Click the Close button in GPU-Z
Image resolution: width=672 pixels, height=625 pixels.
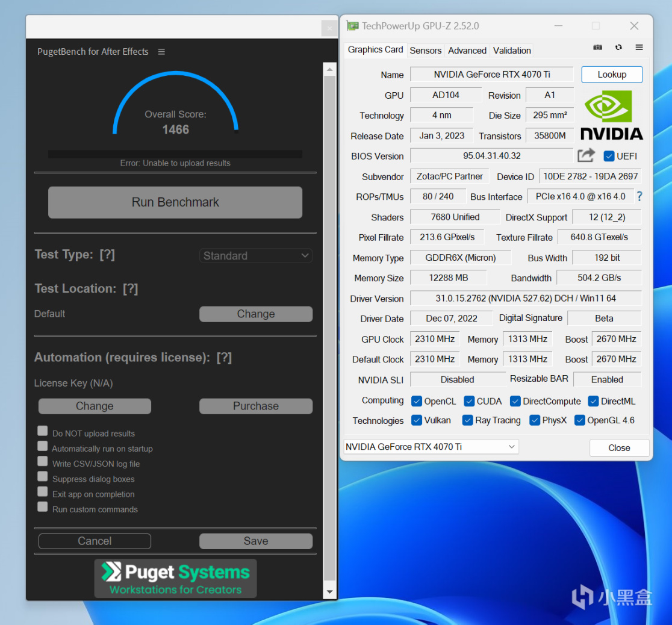click(x=619, y=448)
